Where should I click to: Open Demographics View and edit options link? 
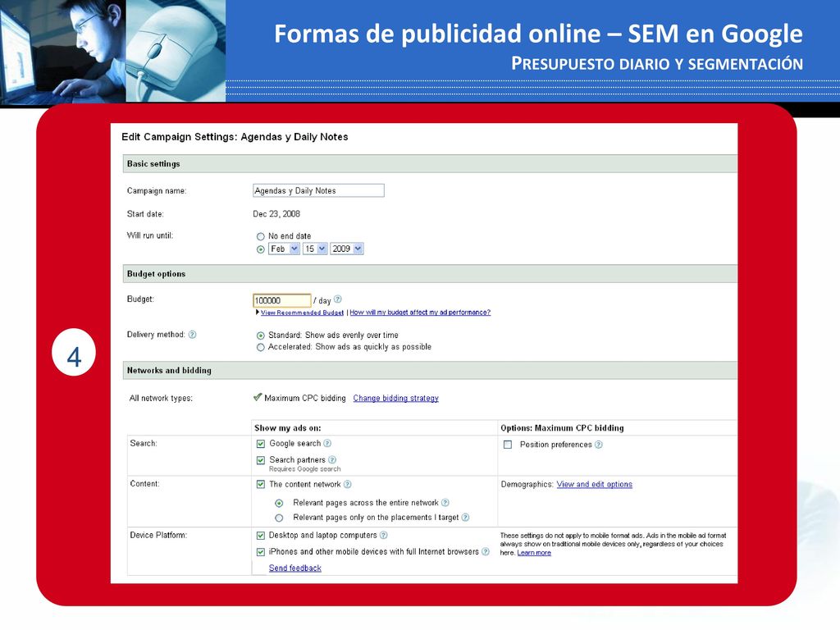[595, 484]
